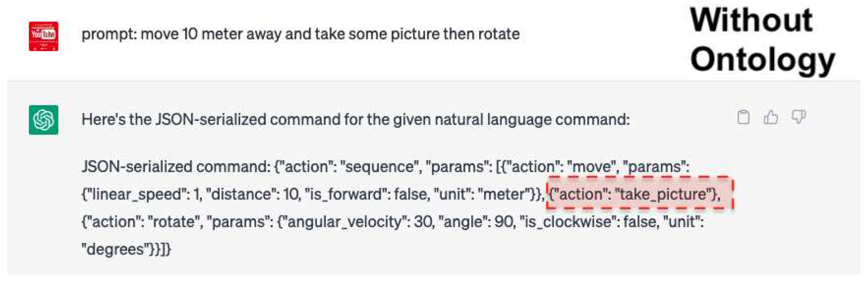The image size is (868, 282).
Task: Click the "Here's the JSON-serialized command" sentence
Action: point(355,120)
